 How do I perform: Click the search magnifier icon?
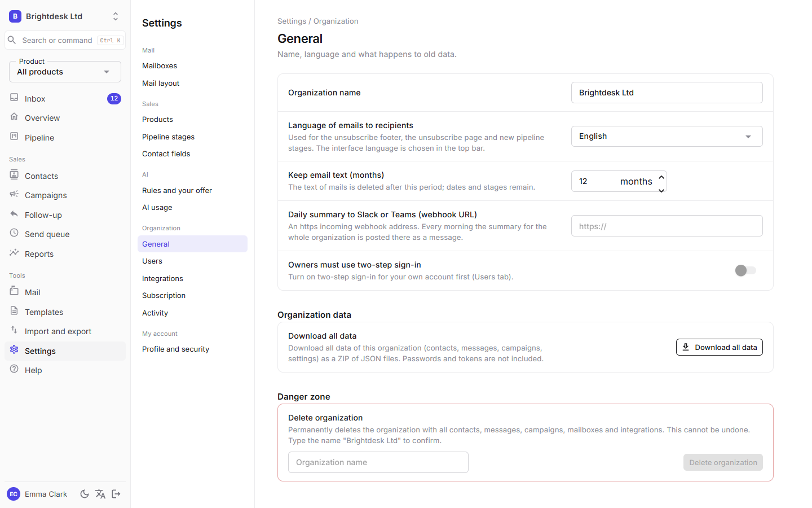[x=12, y=40]
